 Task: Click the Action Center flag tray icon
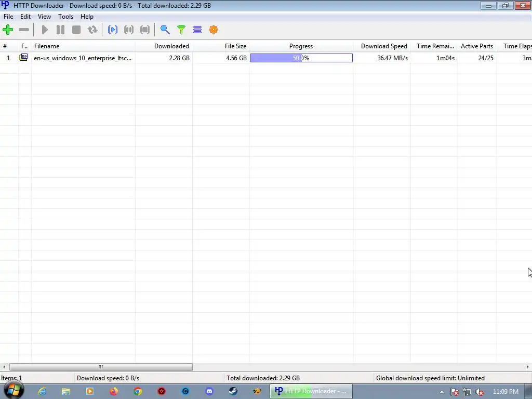pyautogui.click(x=454, y=392)
